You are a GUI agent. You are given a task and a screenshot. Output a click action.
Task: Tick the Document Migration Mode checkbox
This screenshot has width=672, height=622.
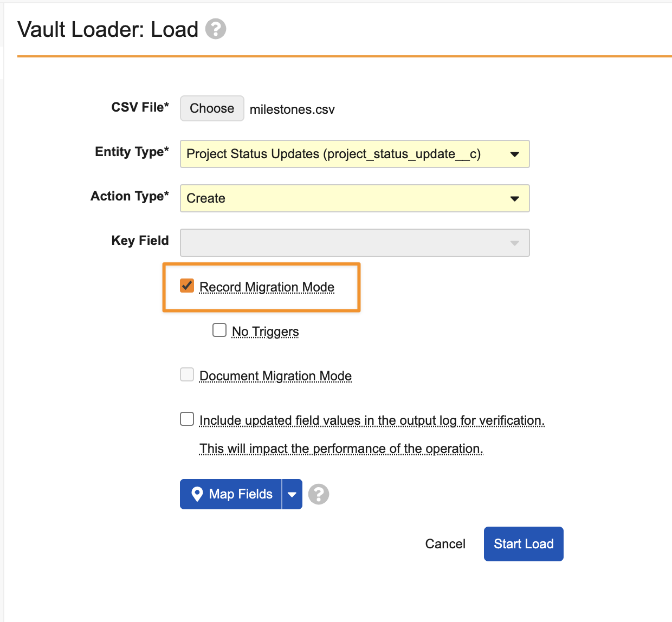pos(187,374)
